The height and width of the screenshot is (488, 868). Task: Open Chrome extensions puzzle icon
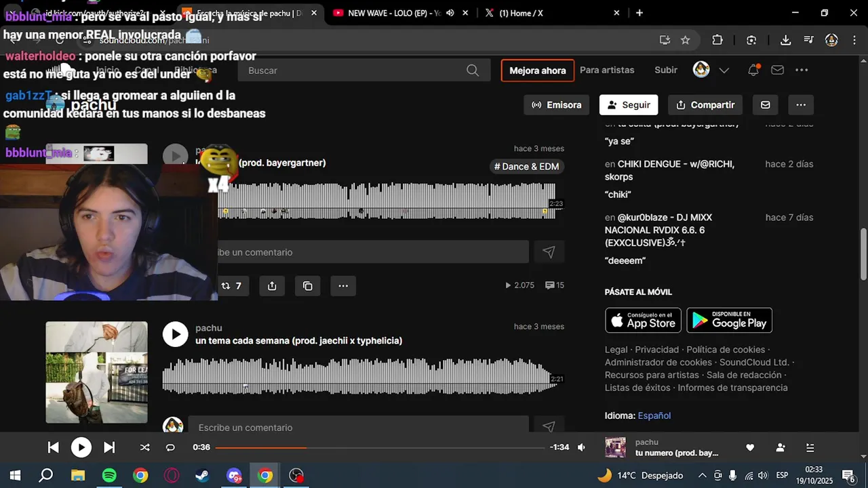[717, 40]
